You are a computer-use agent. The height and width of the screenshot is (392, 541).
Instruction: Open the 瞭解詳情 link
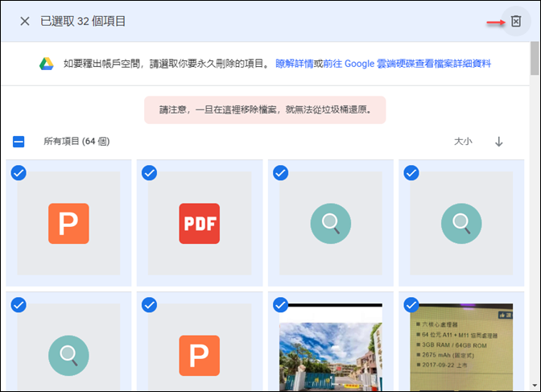coord(295,64)
